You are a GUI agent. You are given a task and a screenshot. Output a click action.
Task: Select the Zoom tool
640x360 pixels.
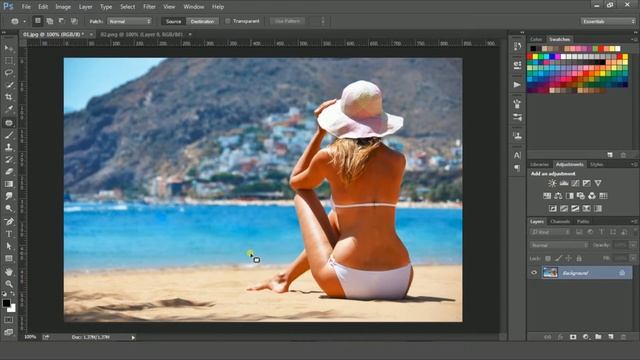coord(9,284)
